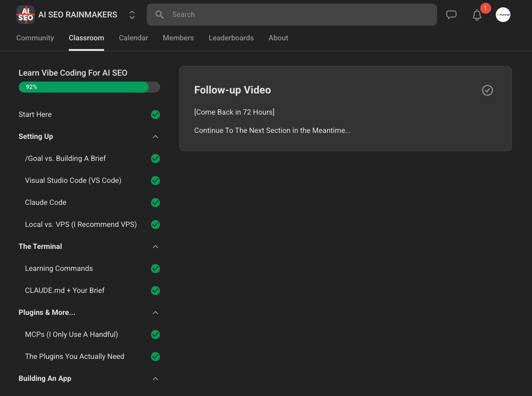Click the Setting Up section heading
This screenshot has width=532, height=396.
tap(36, 137)
